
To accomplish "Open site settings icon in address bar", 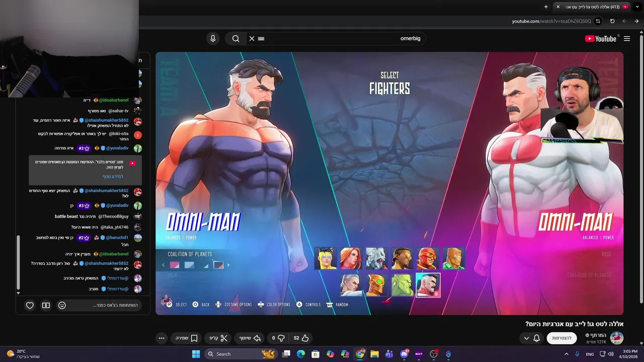I will (x=598, y=21).
